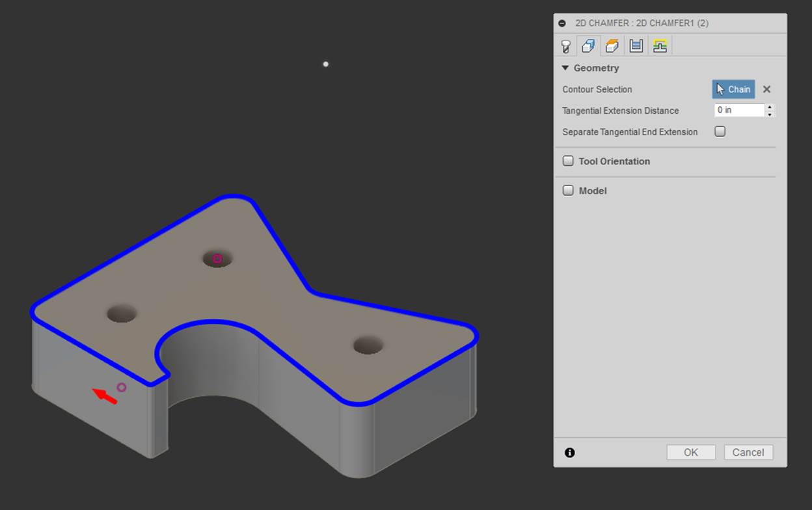Screen dimensions: 812x510
Task: Enable Separate Tangential End Extension checkbox
Action: pyautogui.click(x=720, y=131)
